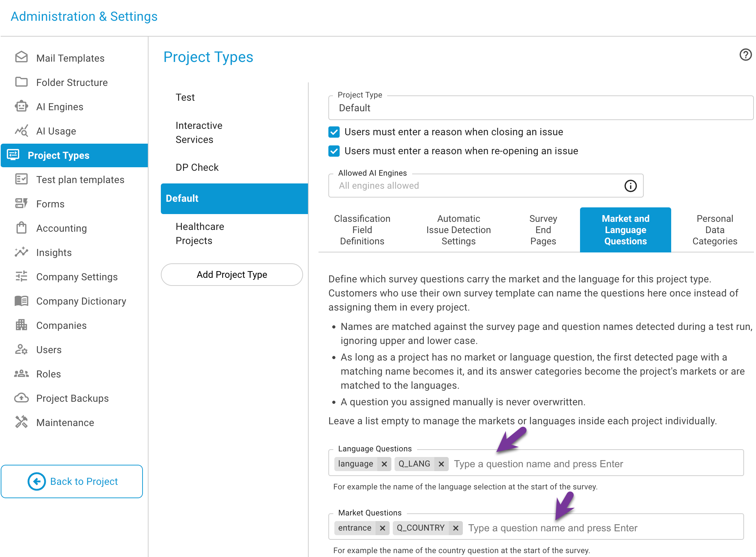Image resolution: width=756 pixels, height=557 pixels.
Task: Click the AI Usage chart icon
Action: [x=21, y=131]
